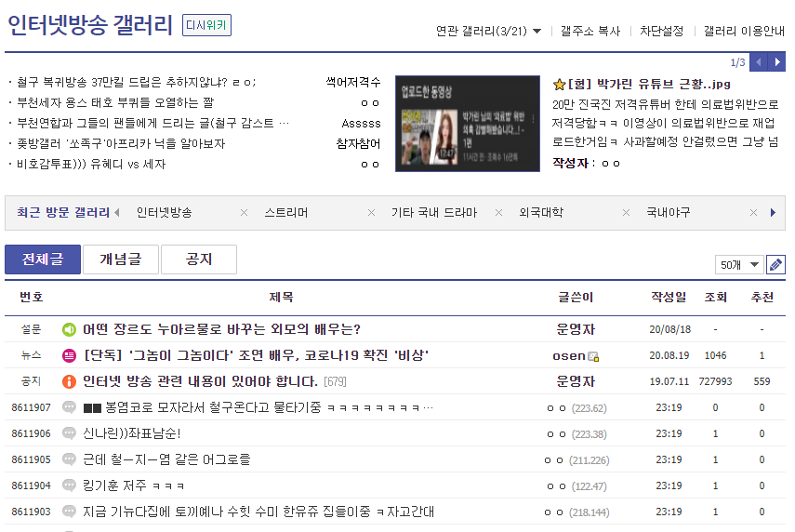Open news 그놈이 그놈이다 조연 배우 코로나19

256,355
